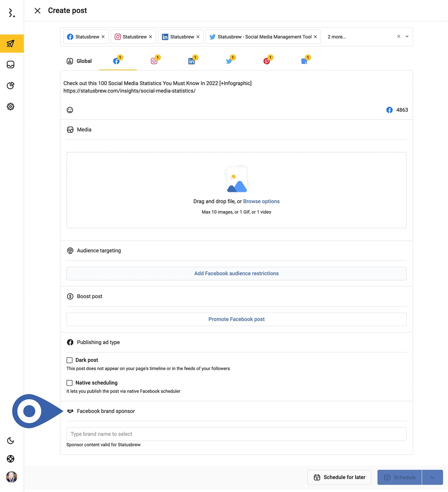Click Add Facebook audience restrictions
This screenshot has height=492, width=448.
236,273
